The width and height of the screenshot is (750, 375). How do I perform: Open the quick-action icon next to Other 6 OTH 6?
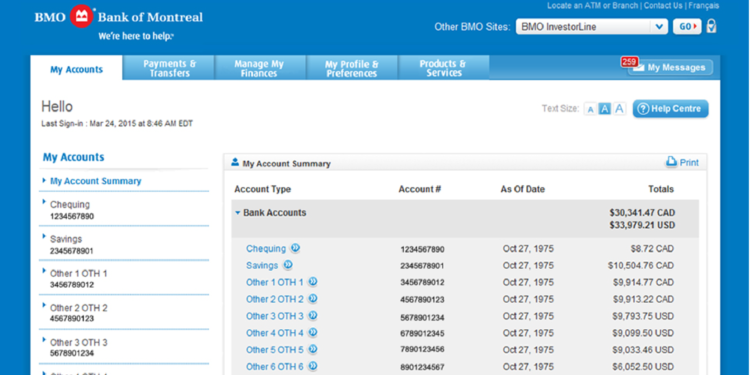click(x=313, y=366)
